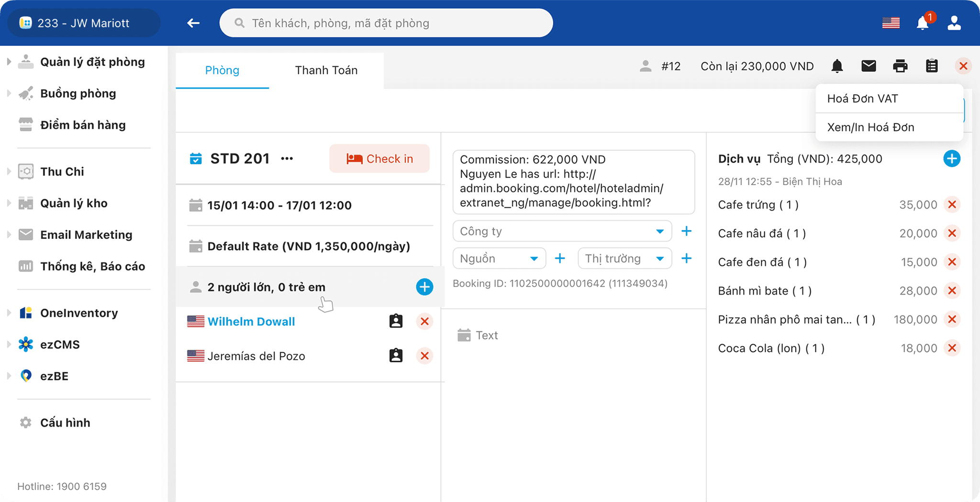
Task: Add a new source (Nguồn) plus icon
Action: pyautogui.click(x=559, y=258)
